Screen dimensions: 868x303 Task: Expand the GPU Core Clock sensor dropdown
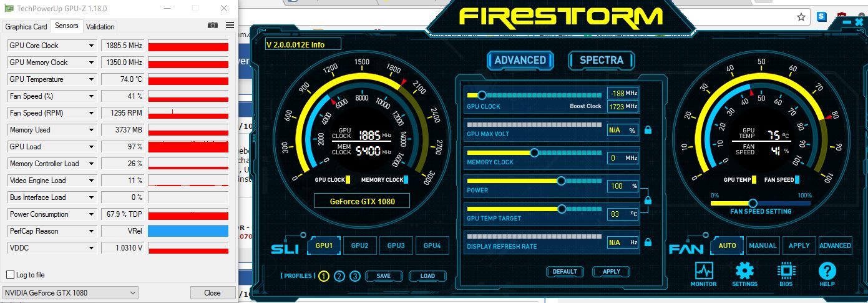tap(92, 46)
